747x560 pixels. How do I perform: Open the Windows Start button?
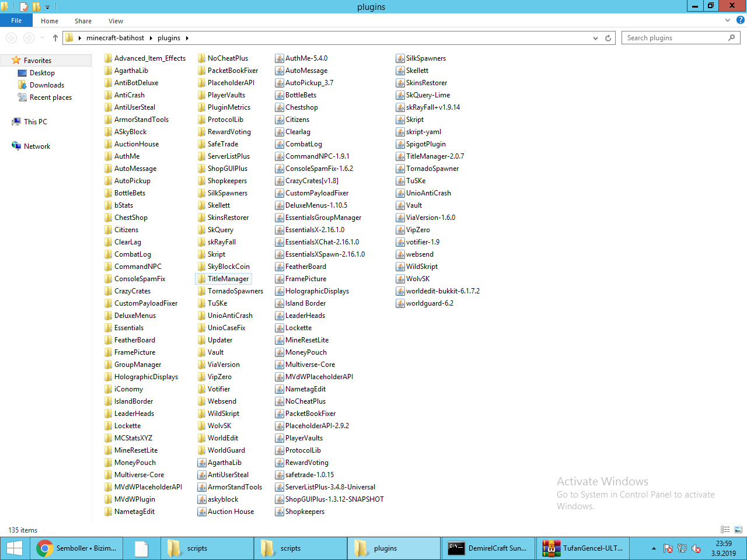[x=15, y=548]
